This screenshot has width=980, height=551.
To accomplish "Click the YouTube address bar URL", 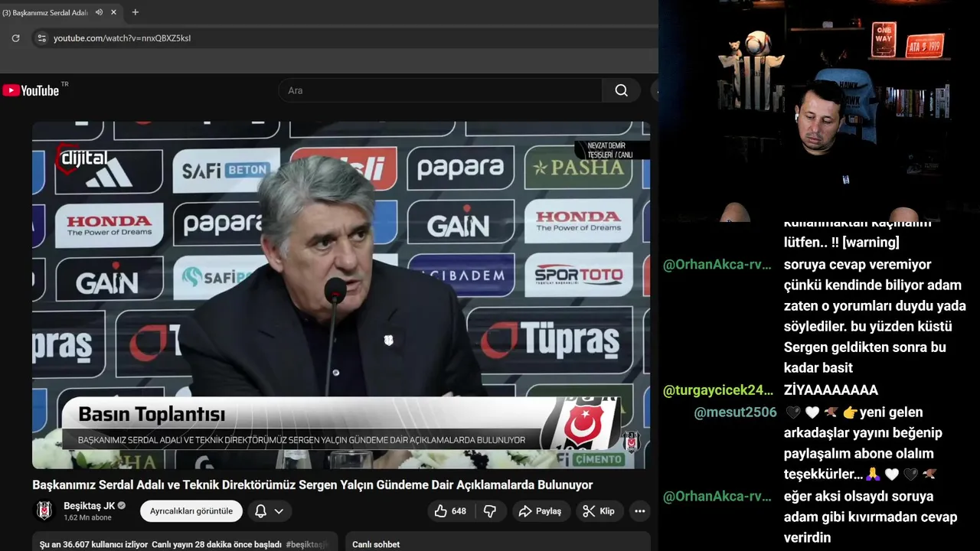I will point(122,38).
